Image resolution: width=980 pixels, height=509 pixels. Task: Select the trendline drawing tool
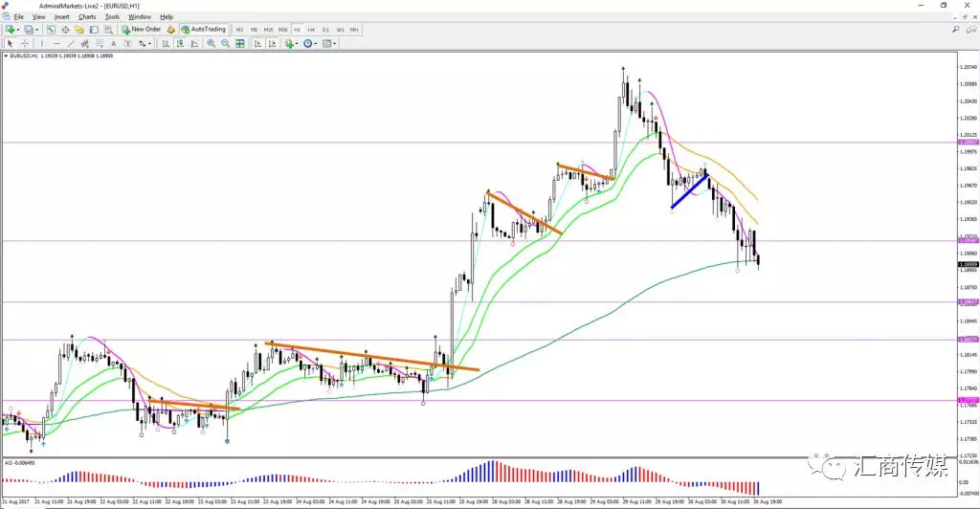pyautogui.click(x=71, y=44)
